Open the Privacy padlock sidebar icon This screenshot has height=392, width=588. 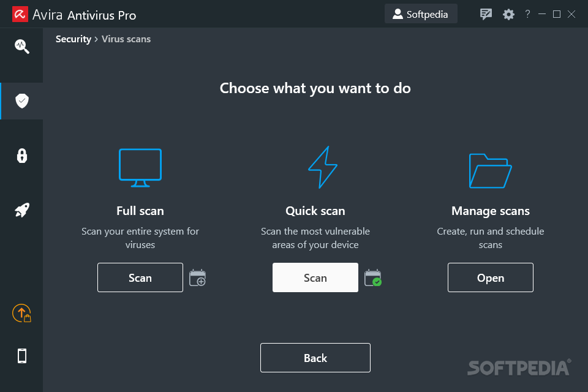(x=22, y=156)
